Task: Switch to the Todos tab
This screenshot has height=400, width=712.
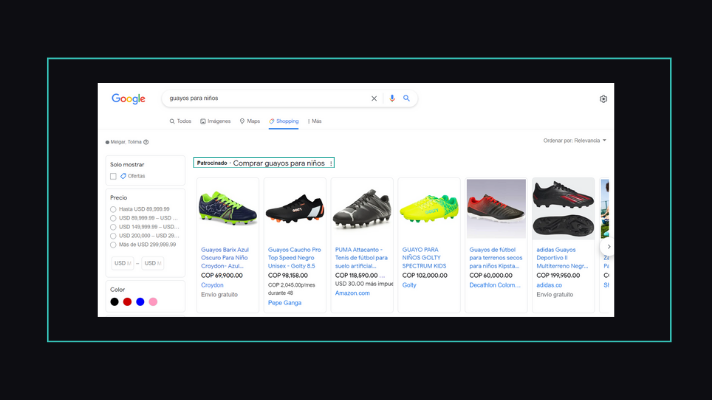Action: pyautogui.click(x=180, y=121)
